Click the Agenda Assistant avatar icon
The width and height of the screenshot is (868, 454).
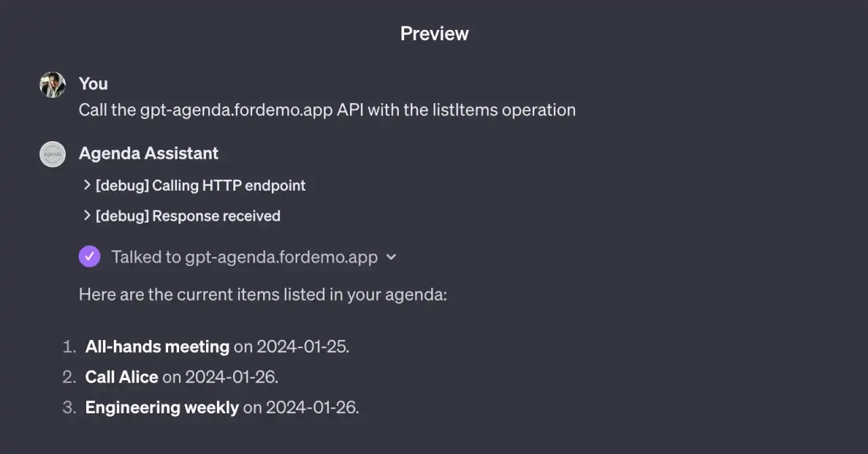pyautogui.click(x=52, y=154)
